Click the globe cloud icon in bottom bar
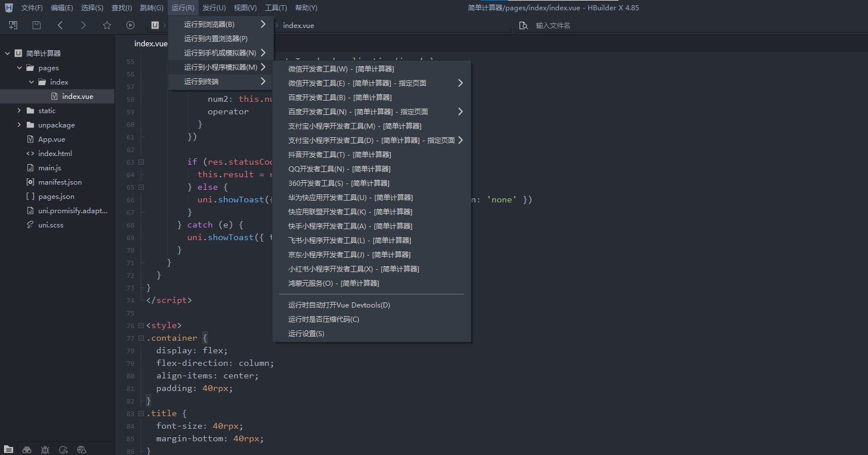 tap(82, 450)
